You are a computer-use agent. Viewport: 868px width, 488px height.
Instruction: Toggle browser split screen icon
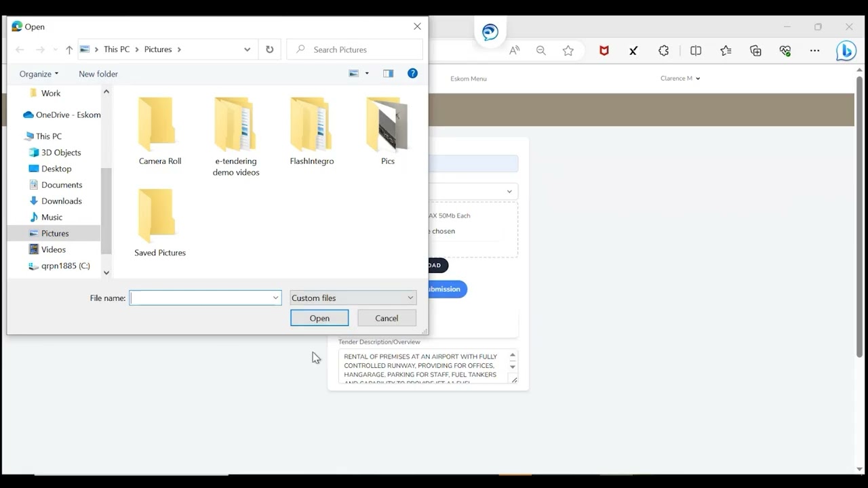pos(696,51)
